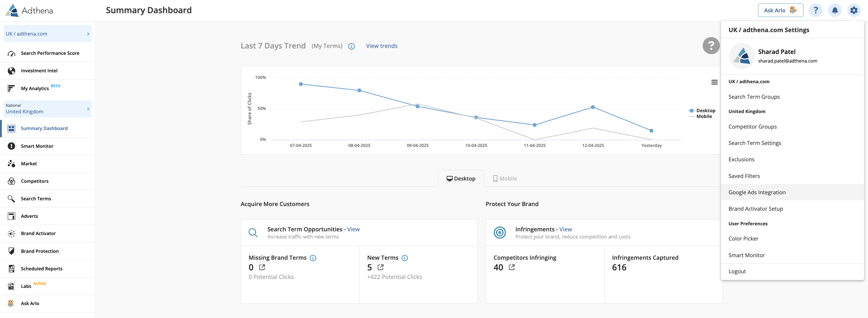Click the View trends link
The image size is (868, 318).
[381, 46]
